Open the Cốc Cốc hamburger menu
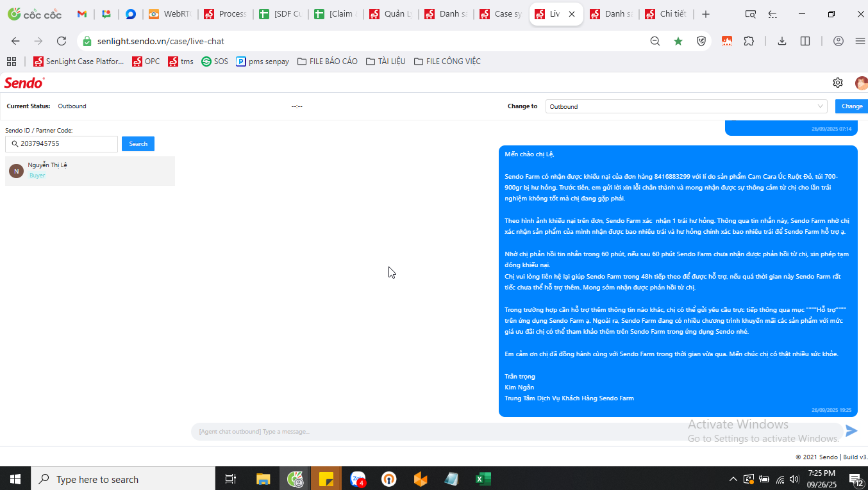 pos(860,41)
